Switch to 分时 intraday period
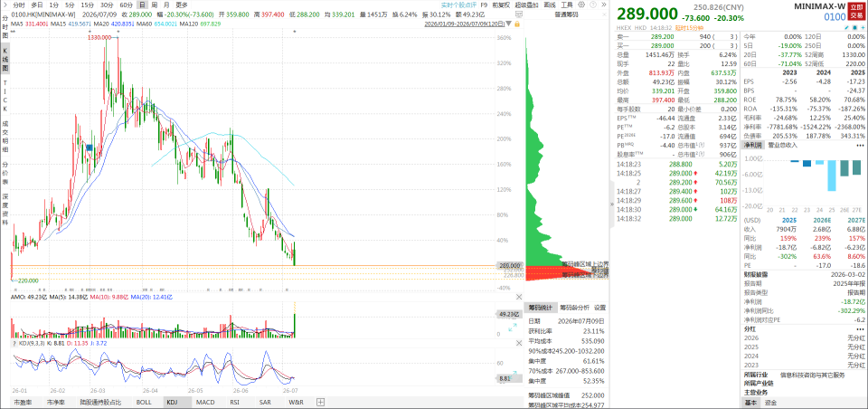This screenshot has height=409, width=868. (x=19, y=5)
